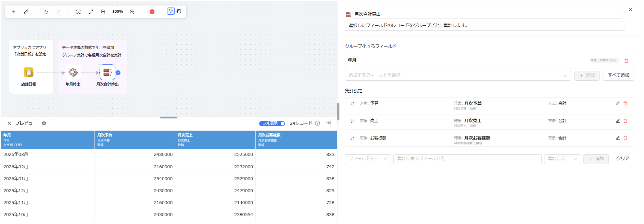644x224 pixels.
Task: Click the 742 customer count cell
Action: pos(296,167)
